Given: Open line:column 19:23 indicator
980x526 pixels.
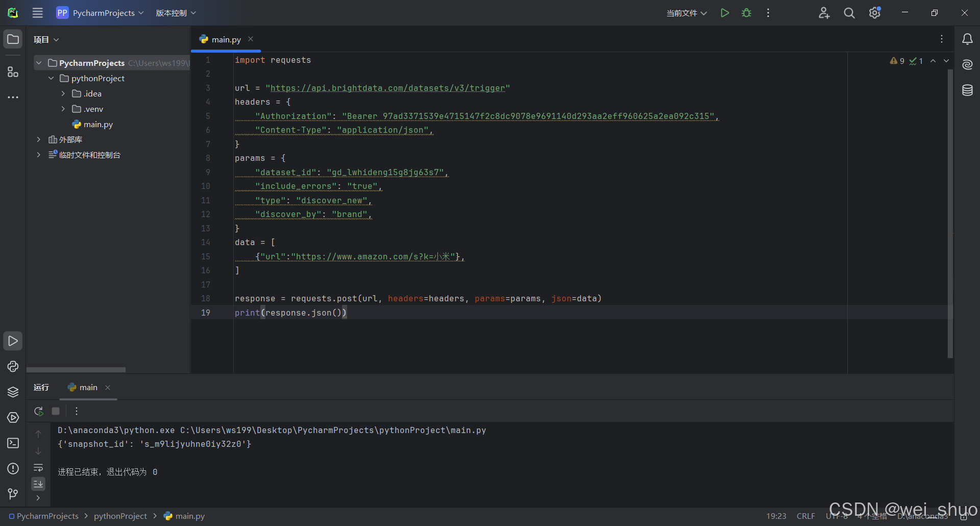Looking at the screenshot, I should 776,516.
